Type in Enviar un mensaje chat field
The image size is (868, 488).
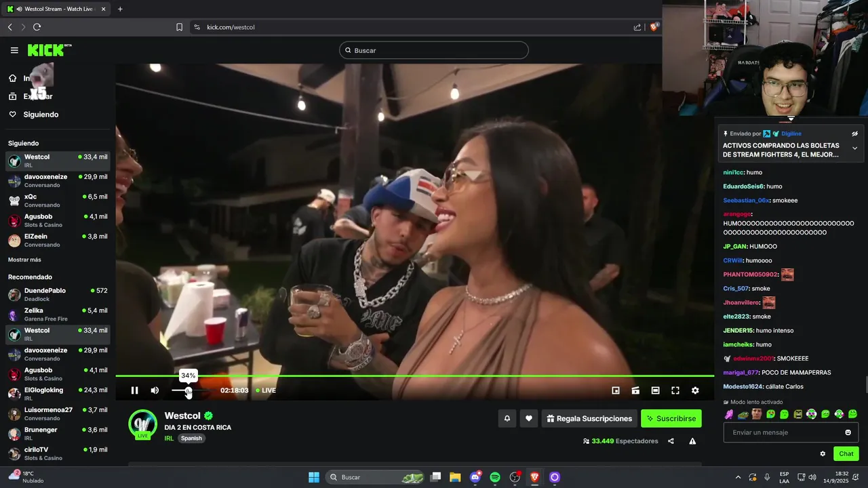tap(783, 432)
